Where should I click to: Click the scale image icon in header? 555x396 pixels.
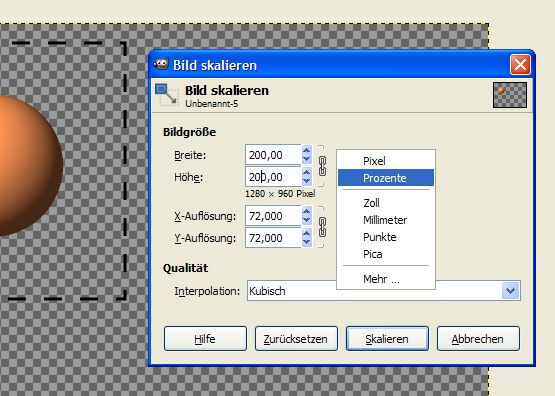[x=166, y=95]
